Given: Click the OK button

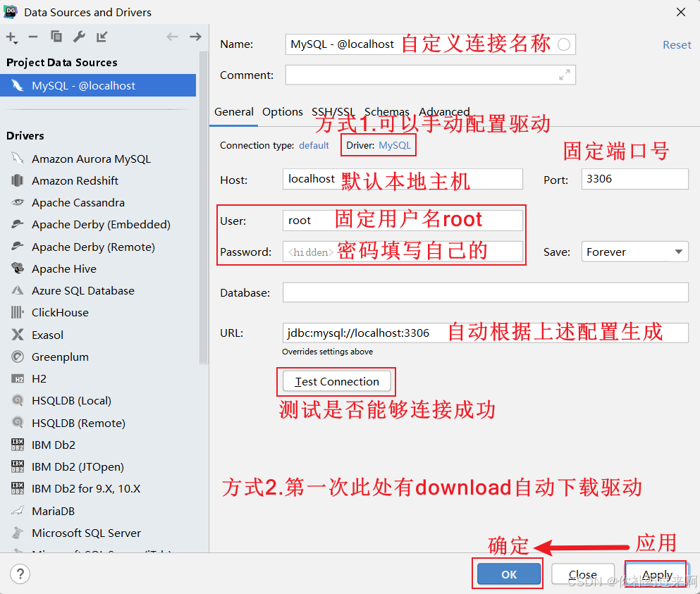Looking at the screenshot, I should pos(508,574).
